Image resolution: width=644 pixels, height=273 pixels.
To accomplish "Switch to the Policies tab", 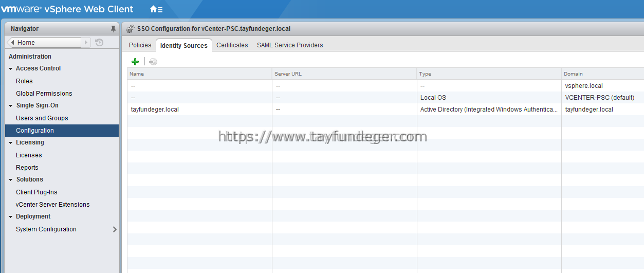I will pos(140,45).
